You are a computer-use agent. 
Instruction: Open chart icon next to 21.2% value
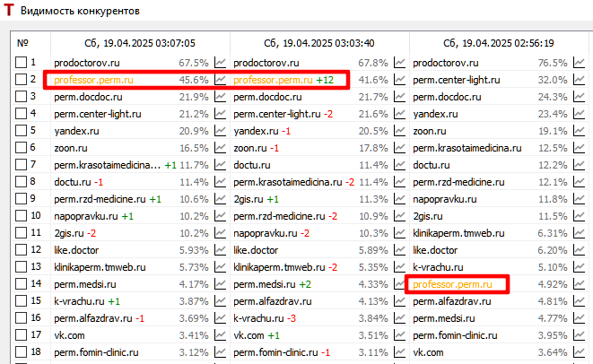[x=220, y=113]
